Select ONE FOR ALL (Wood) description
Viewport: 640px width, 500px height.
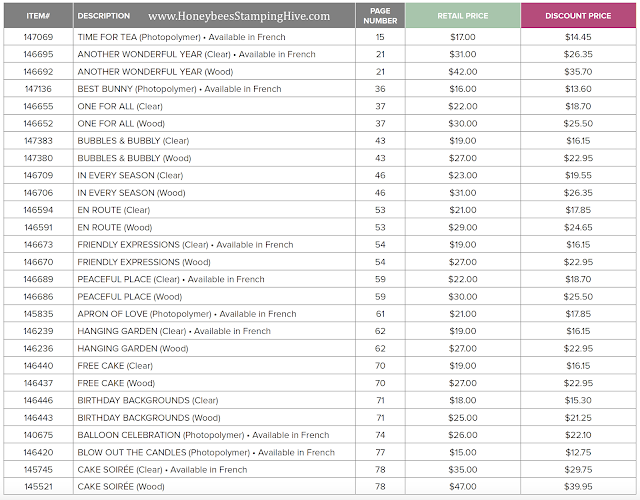coord(121,124)
